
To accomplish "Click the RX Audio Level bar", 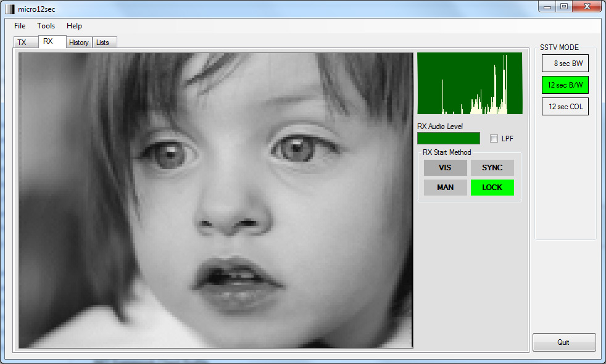I will pyautogui.click(x=448, y=138).
